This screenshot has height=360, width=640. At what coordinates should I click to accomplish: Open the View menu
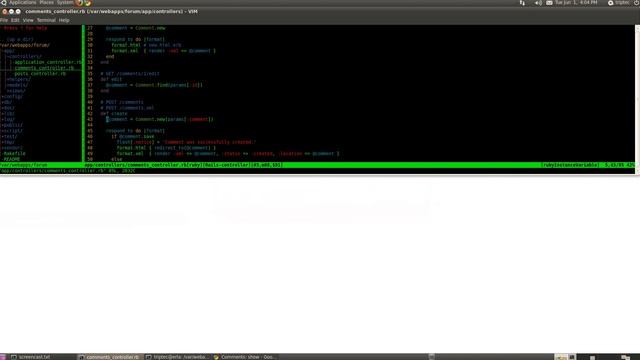click(x=28, y=20)
